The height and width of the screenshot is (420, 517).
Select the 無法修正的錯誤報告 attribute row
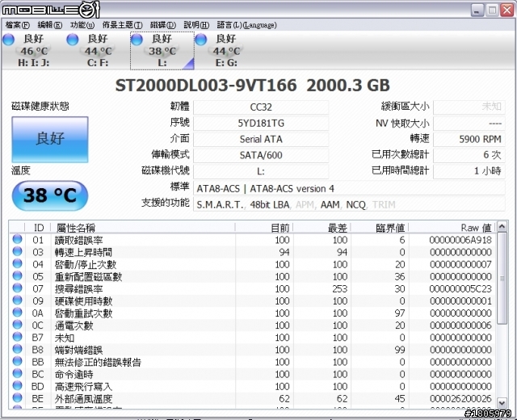point(253,362)
